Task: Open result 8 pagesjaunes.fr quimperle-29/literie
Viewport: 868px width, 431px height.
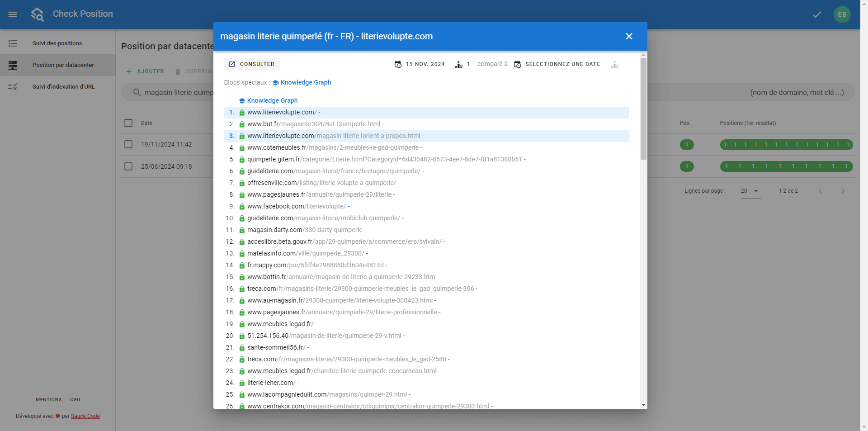Action: click(319, 194)
